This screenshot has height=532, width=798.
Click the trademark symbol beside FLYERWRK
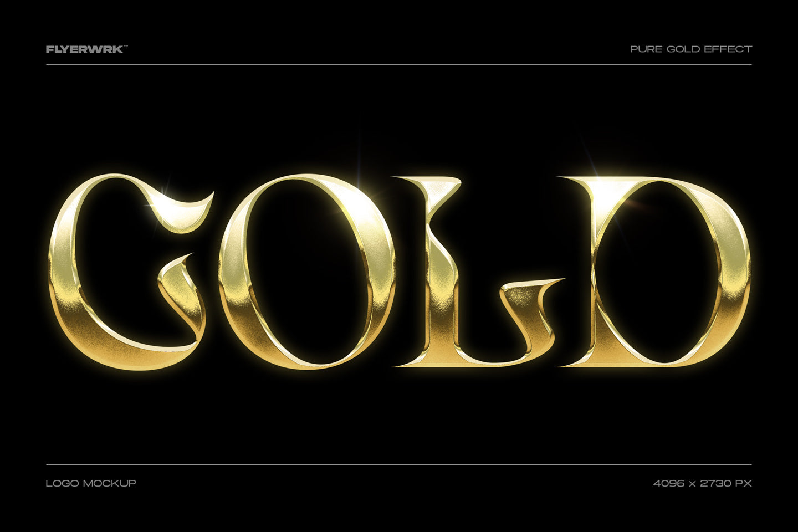click(x=125, y=47)
